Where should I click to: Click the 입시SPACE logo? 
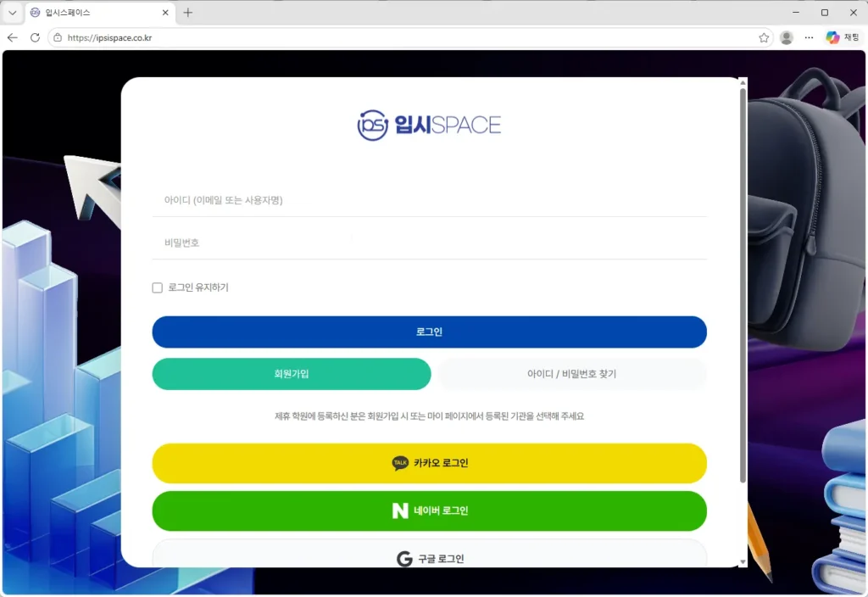429,126
